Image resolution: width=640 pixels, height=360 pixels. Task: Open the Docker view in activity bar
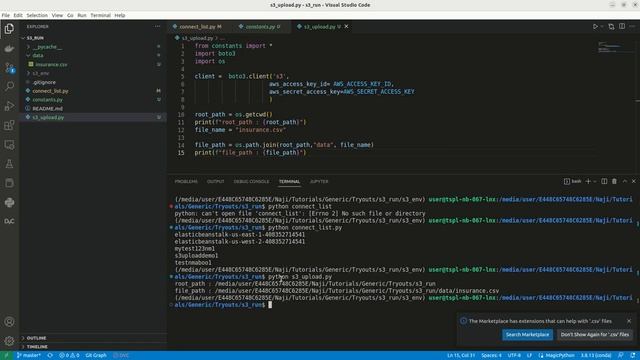[x=9, y=49]
